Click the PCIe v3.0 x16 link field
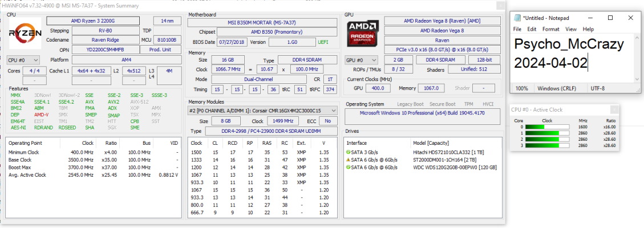The width and height of the screenshot is (644, 228). pos(442,50)
